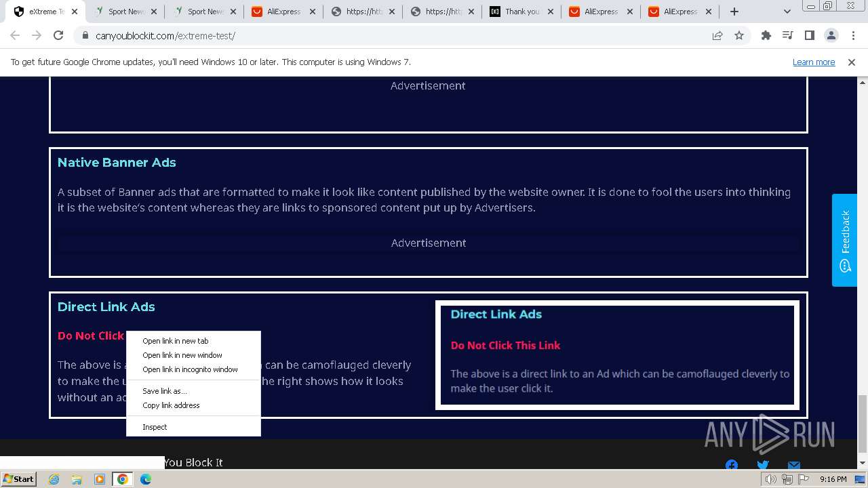868x488 pixels.
Task: Click the Facebook icon in the footer
Action: coord(732,465)
